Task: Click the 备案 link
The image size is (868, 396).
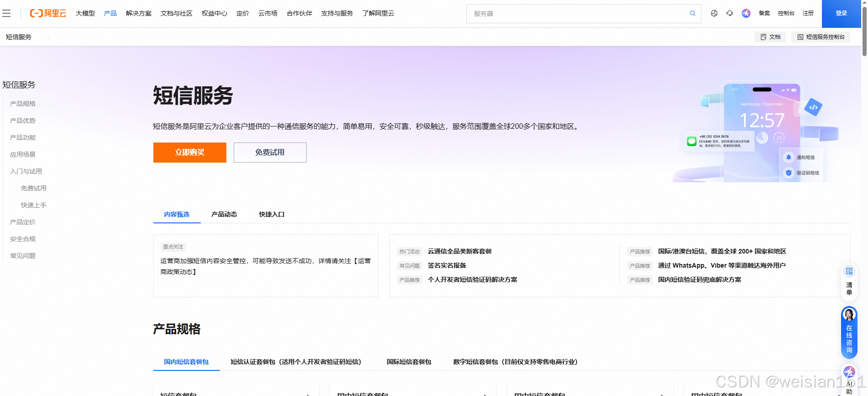Action: [x=764, y=13]
